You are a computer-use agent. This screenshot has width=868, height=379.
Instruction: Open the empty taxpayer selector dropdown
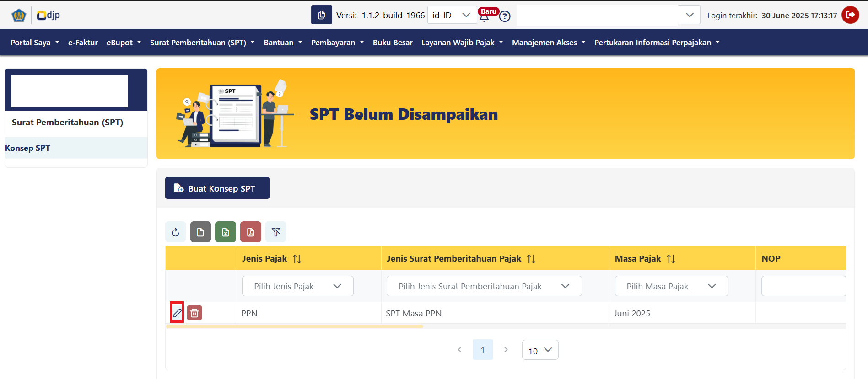[609, 15]
